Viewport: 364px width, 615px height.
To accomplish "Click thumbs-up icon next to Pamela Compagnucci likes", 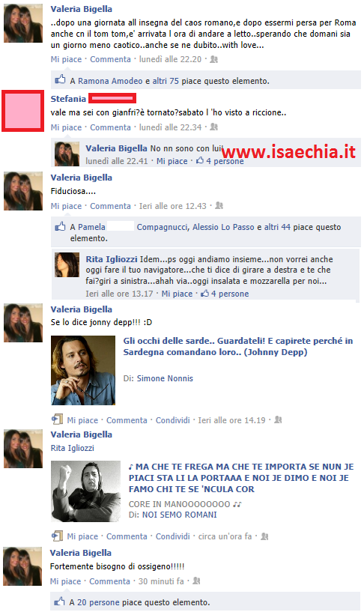I will click(x=60, y=226).
